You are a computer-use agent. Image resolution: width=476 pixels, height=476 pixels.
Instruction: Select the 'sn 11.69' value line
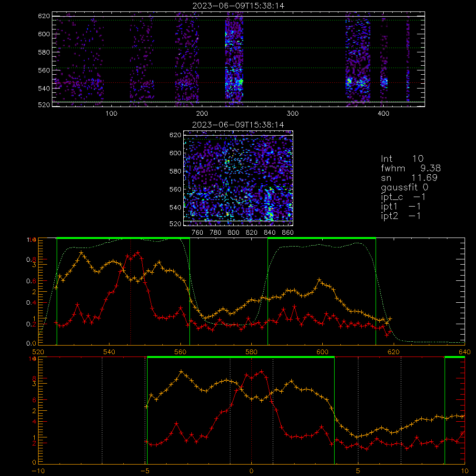coord(409,178)
